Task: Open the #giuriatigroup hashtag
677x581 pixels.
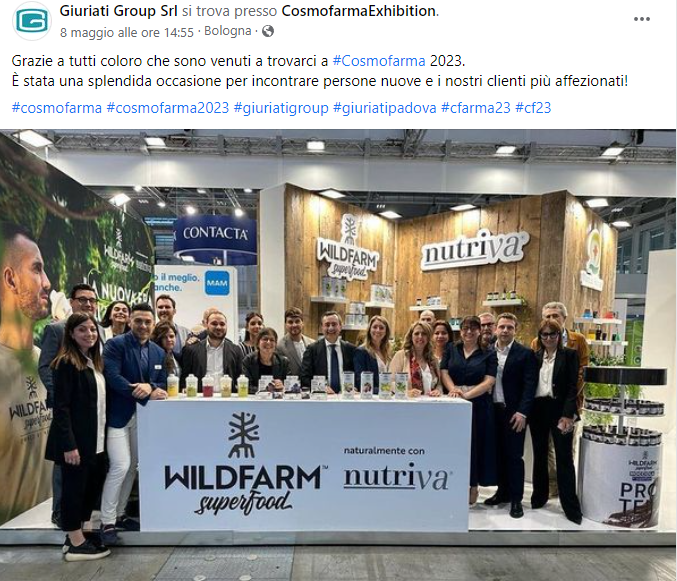Action: 281,107
